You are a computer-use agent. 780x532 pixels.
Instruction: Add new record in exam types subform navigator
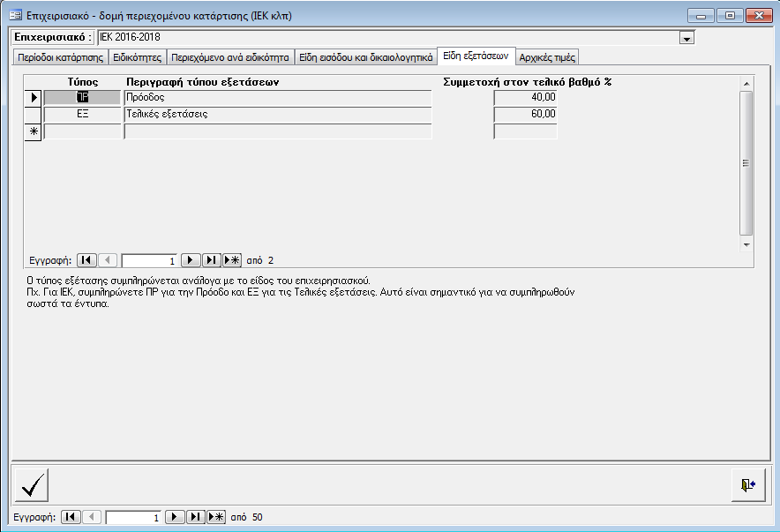[x=232, y=260]
